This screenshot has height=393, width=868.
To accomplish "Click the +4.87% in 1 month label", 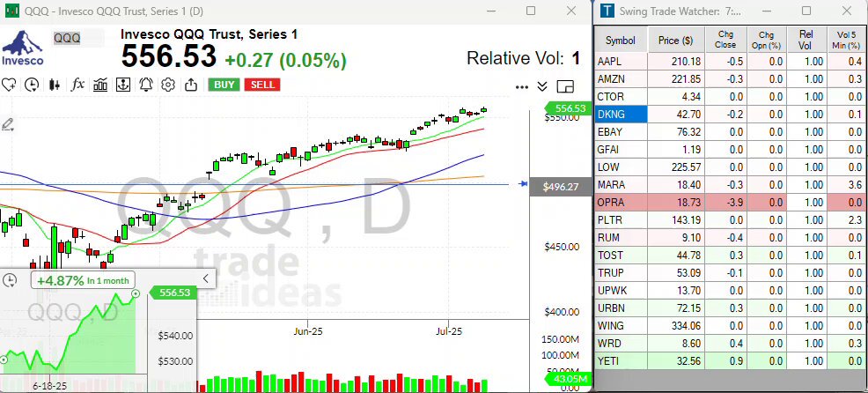I will 83,280.
